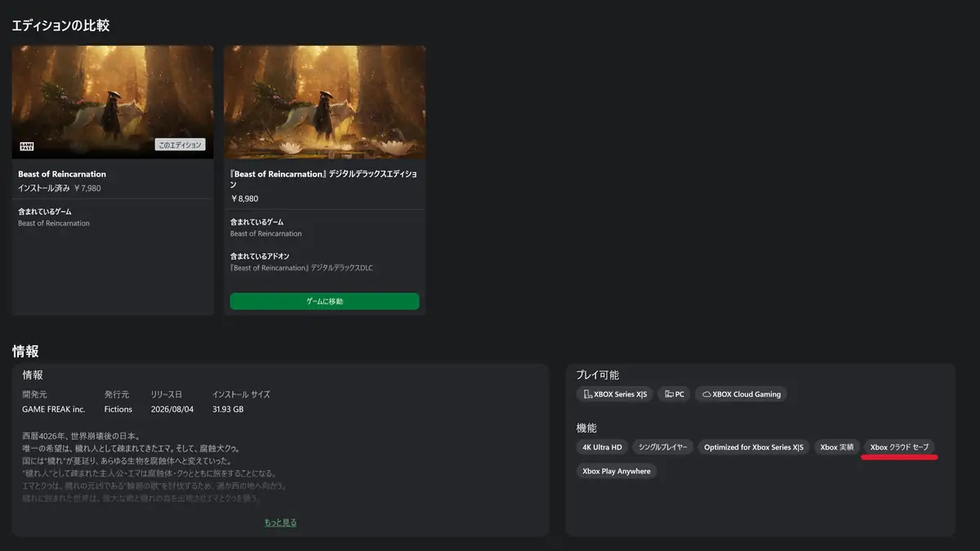Click the プレイ可能 section label
The width and height of the screenshot is (980, 551).
(598, 375)
